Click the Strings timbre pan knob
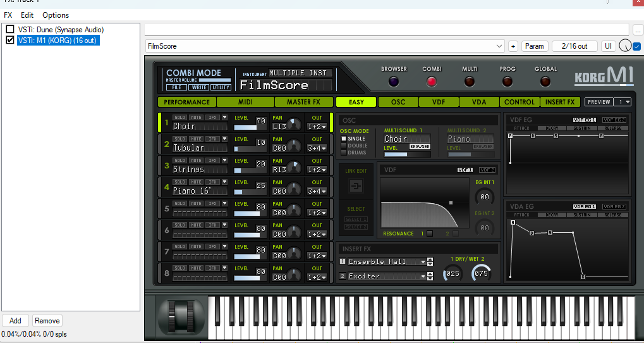644x343 pixels. [x=294, y=168]
